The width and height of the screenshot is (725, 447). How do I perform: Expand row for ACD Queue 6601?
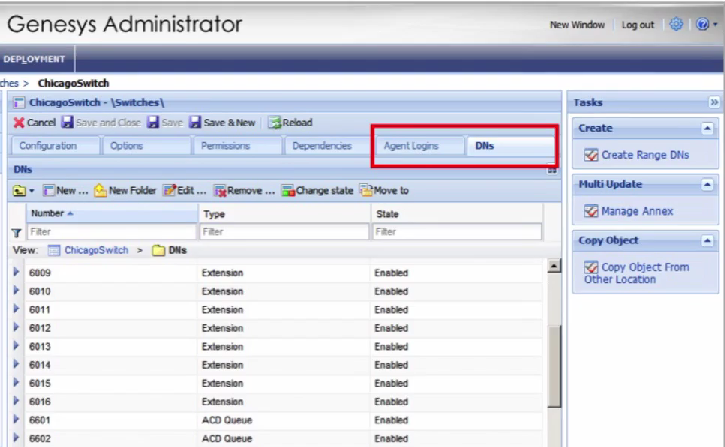tap(16, 420)
